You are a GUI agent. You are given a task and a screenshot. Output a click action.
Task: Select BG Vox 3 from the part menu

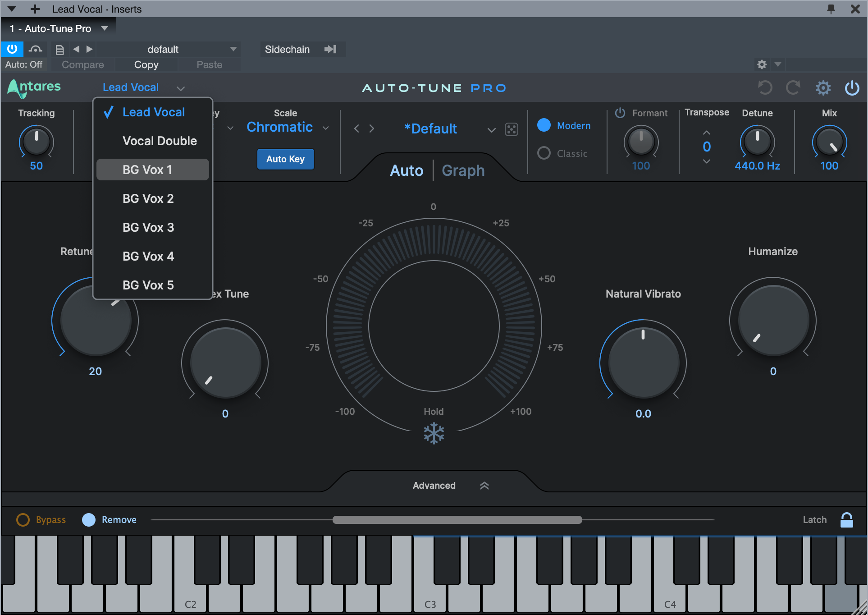(148, 227)
